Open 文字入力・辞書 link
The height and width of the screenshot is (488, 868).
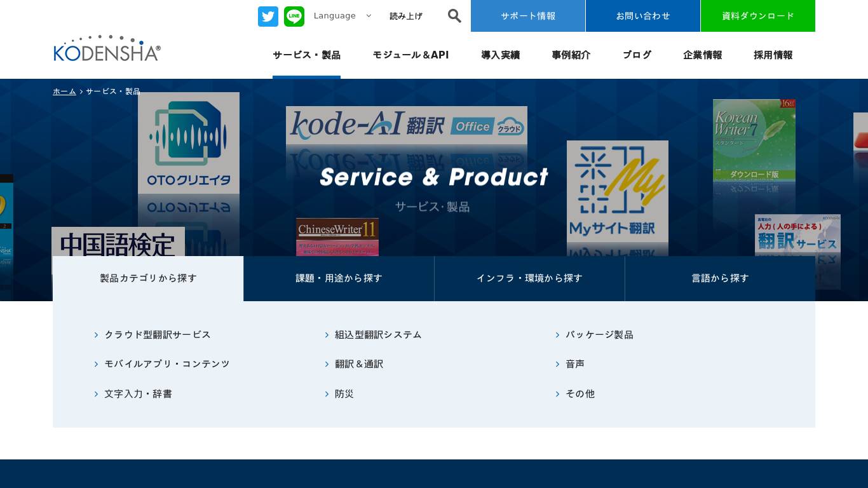pos(138,394)
